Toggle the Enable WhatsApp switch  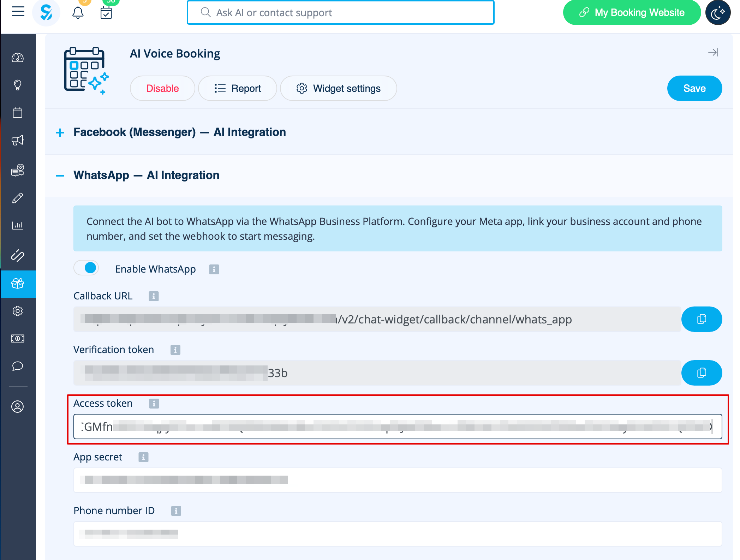86,268
